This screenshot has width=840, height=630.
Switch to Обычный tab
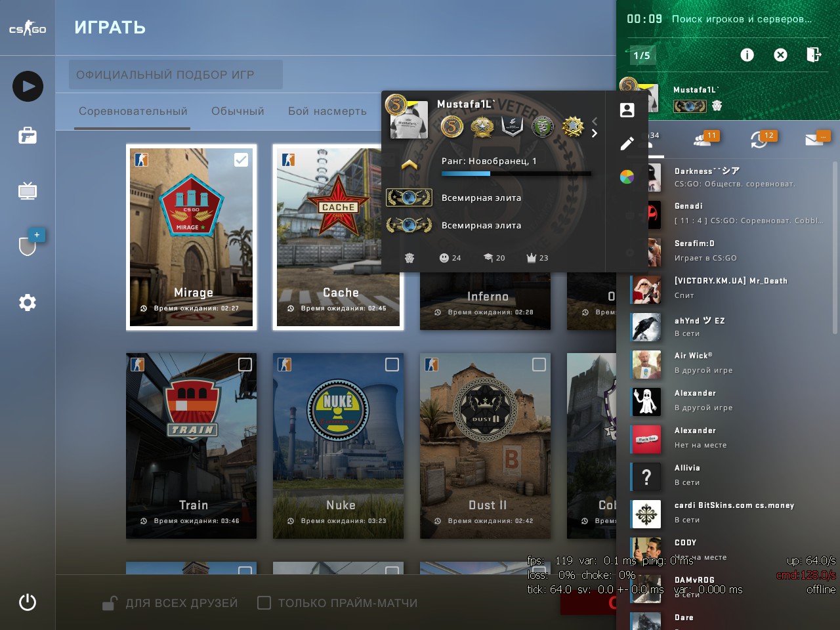[x=238, y=111]
